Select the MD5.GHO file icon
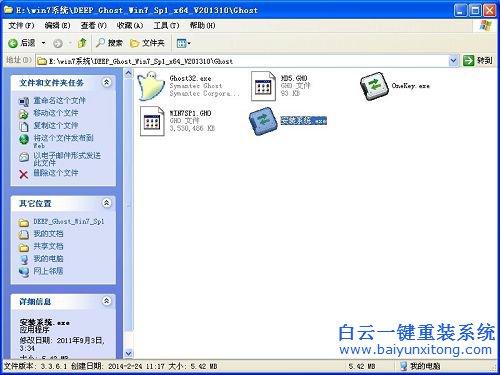 point(263,86)
